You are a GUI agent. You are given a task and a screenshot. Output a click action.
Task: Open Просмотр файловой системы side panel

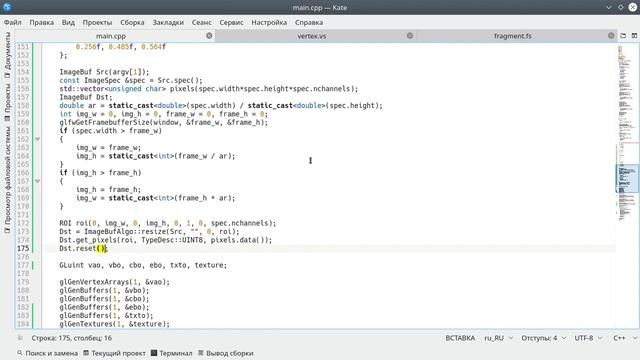click(x=7, y=180)
